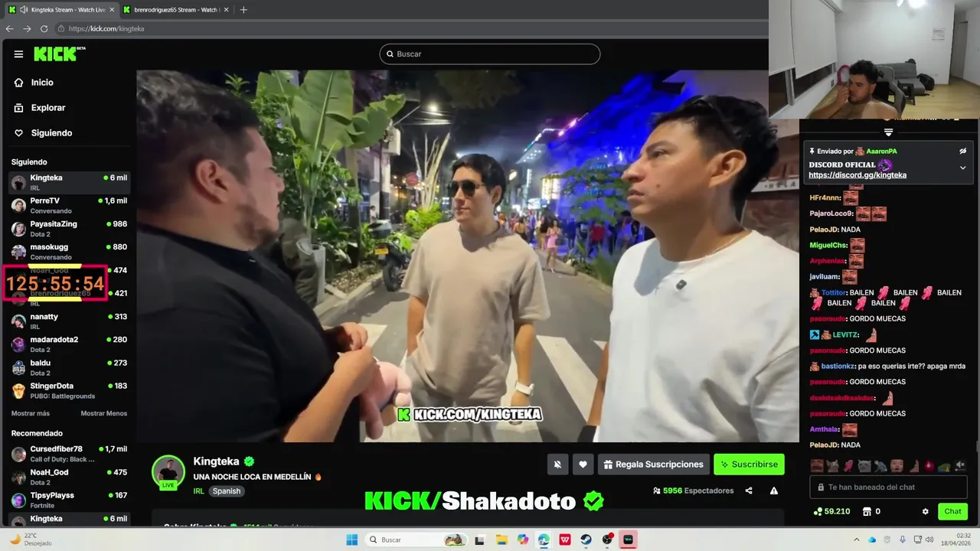
Task: Open the chat shop store icon
Action: click(867, 511)
